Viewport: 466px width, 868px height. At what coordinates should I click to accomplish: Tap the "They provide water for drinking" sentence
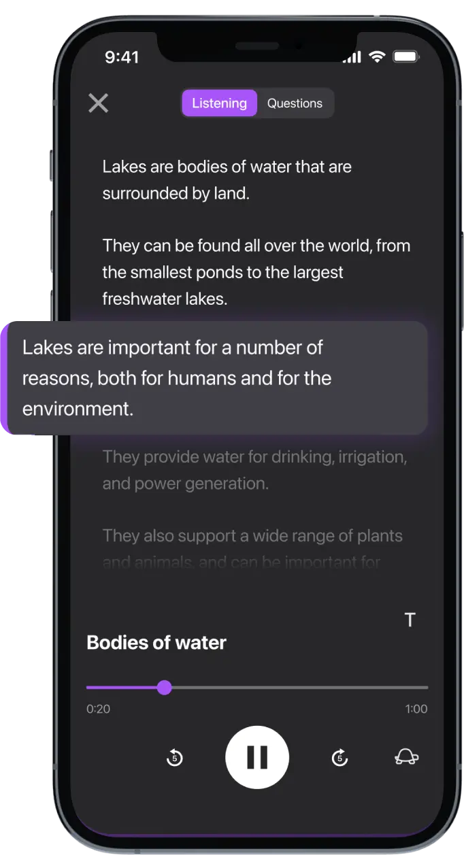point(254,470)
